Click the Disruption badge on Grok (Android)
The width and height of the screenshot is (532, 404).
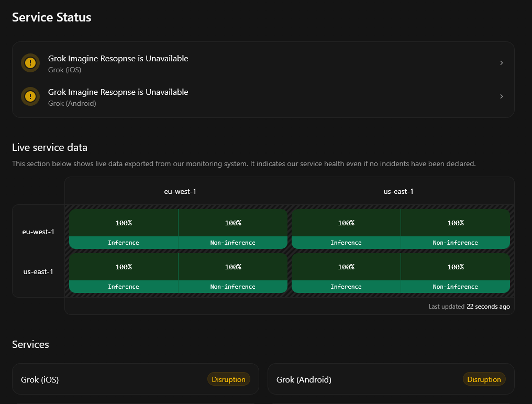[484, 379]
